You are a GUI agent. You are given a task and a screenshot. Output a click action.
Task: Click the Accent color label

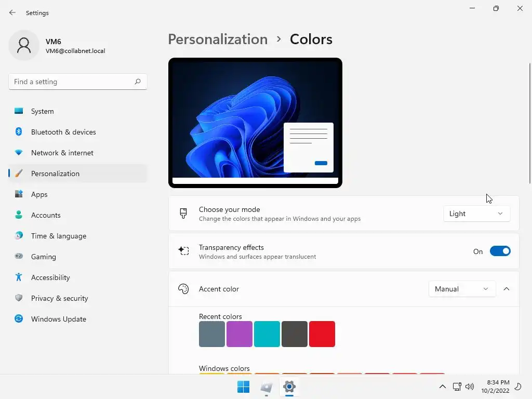pos(219,289)
